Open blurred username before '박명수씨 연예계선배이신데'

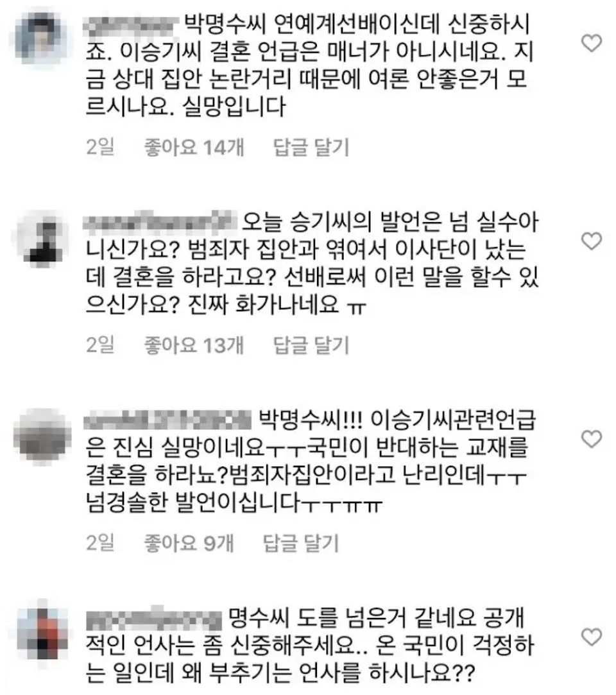132,25
